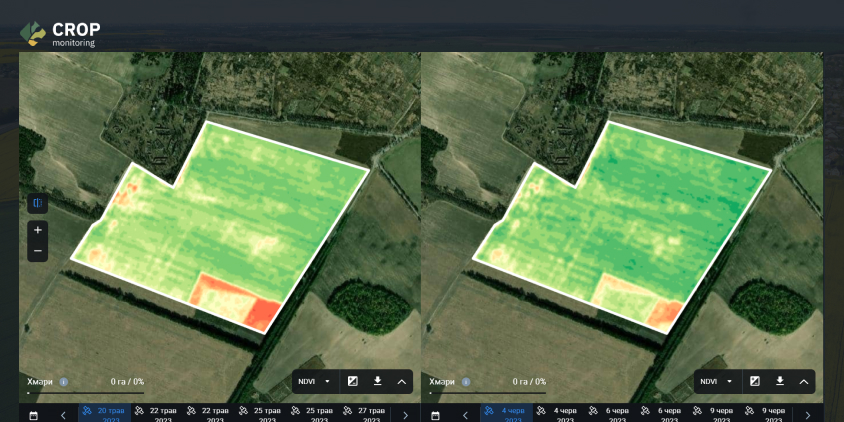The height and width of the screenshot is (422, 844).
Task: Adjust the cloud cover slider on right map
Action: [488, 393]
